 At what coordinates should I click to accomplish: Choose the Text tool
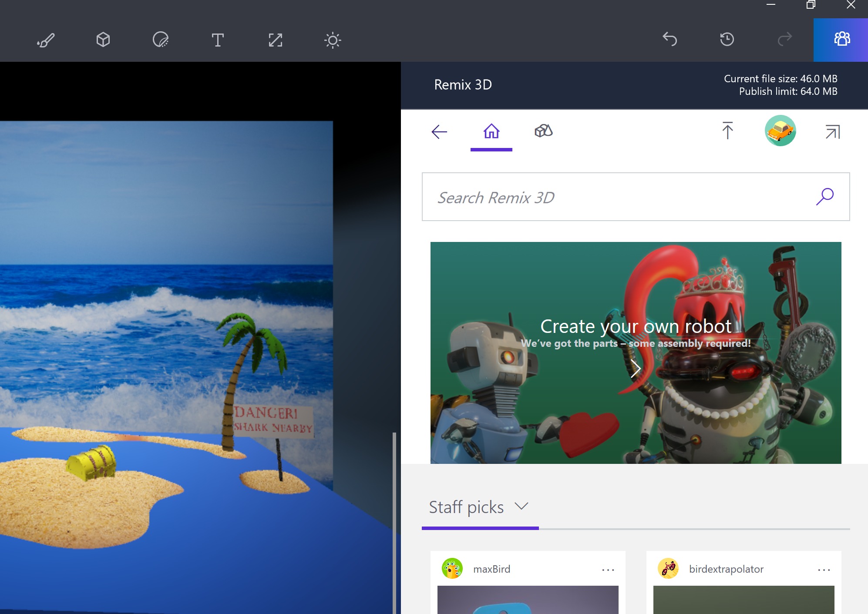218,40
